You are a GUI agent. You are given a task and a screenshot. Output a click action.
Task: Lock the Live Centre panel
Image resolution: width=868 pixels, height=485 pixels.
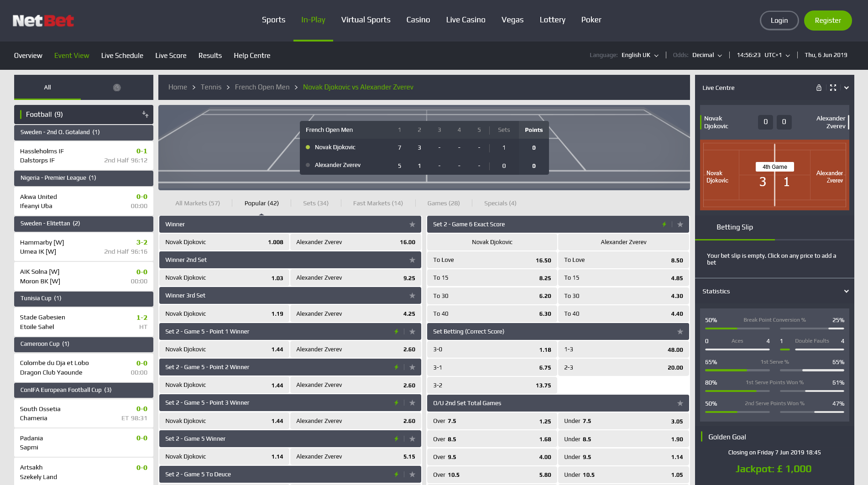[x=819, y=88]
